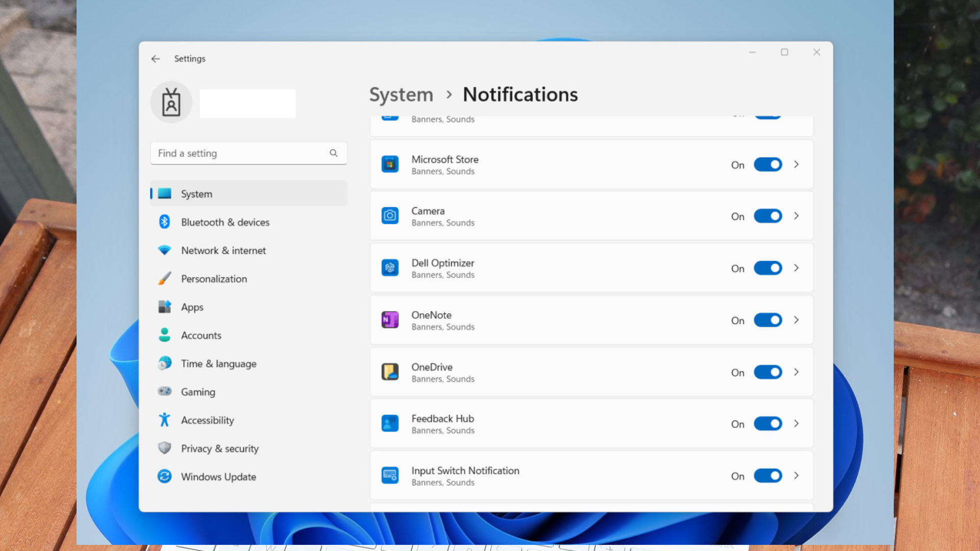This screenshot has height=551, width=980.
Task: Navigate to System breadcrumb link
Action: tap(401, 95)
